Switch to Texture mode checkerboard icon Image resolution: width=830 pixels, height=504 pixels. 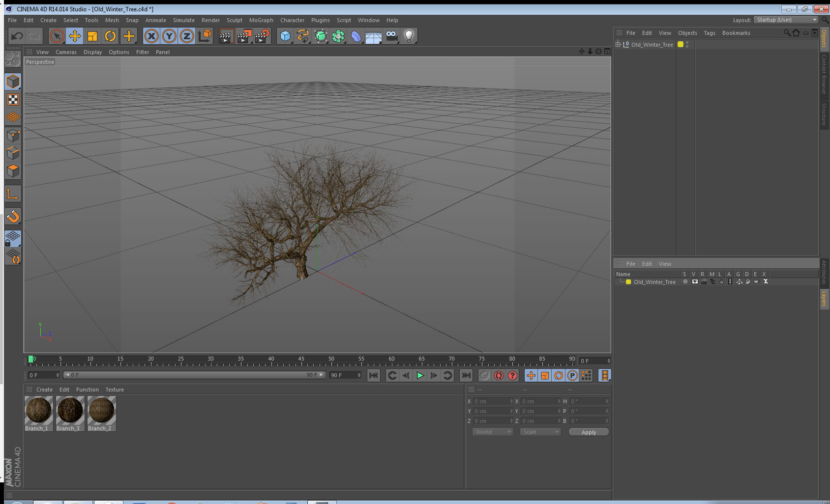click(x=13, y=100)
